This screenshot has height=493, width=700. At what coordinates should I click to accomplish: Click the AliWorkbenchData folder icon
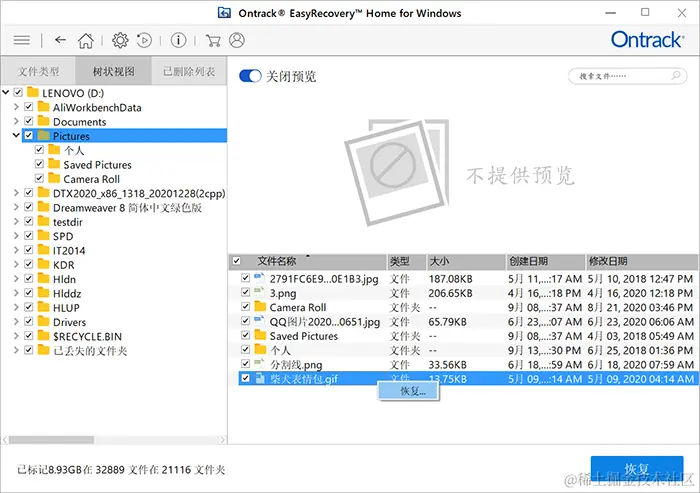(43, 107)
